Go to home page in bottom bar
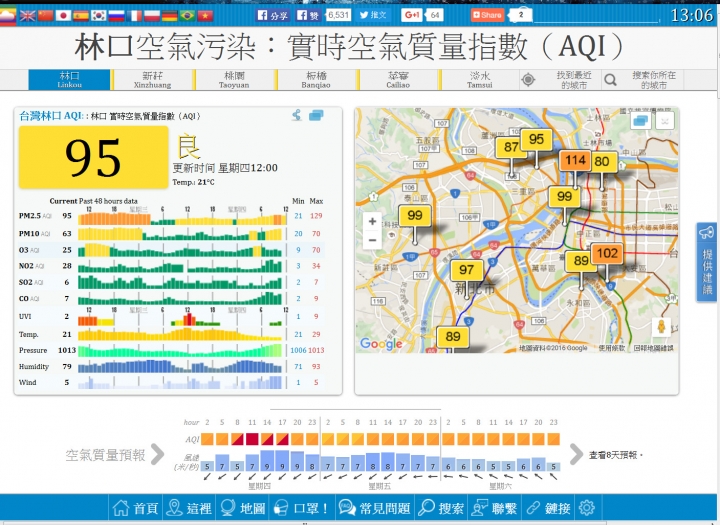 (135, 508)
